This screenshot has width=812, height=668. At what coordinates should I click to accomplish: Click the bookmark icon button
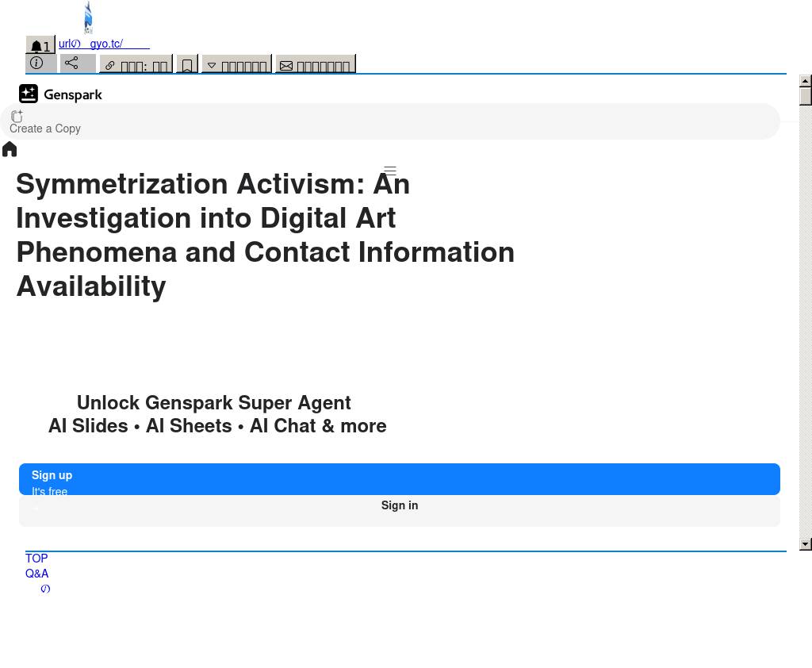tap(187, 66)
